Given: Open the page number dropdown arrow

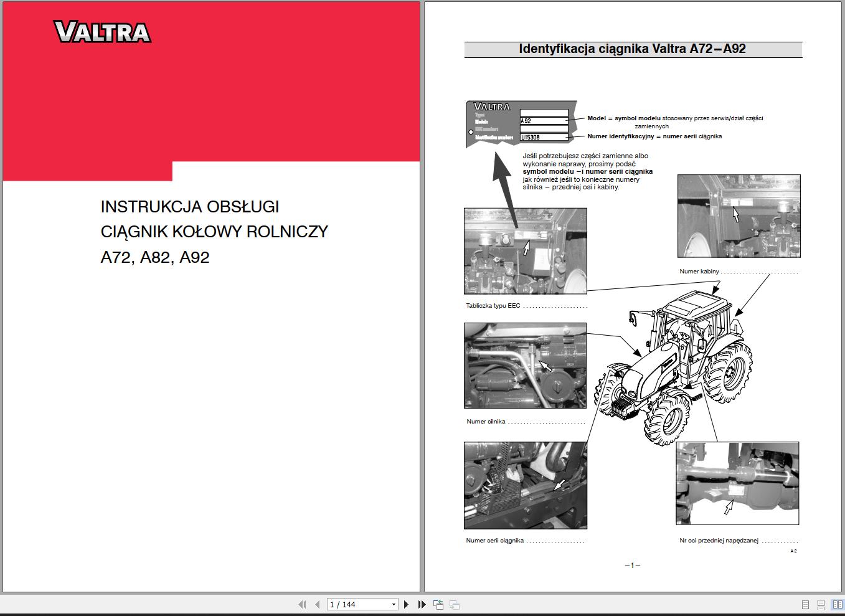Looking at the screenshot, I should [x=394, y=604].
